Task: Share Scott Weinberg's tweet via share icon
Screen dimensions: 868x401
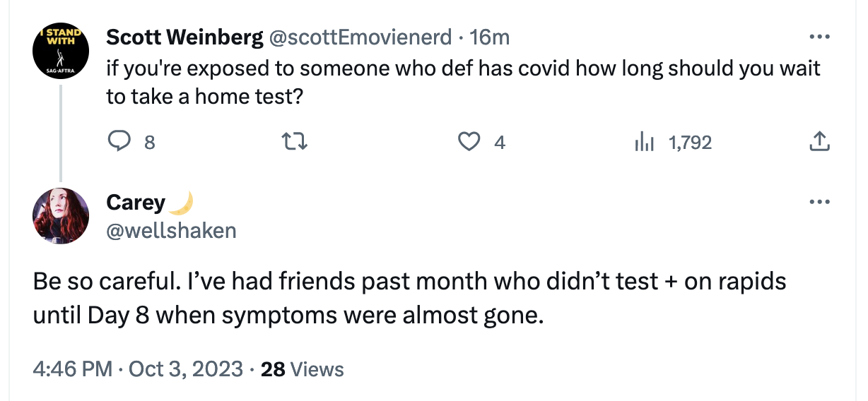Action: click(x=819, y=143)
